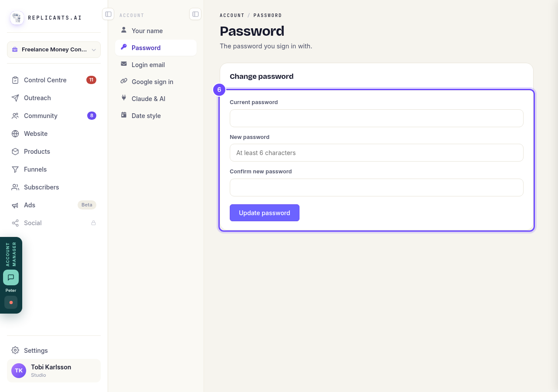Click the ACCOUNT breadcrumb link
Image resolution: width=558 pixels, height=392 pixels.
pos(232,15)
